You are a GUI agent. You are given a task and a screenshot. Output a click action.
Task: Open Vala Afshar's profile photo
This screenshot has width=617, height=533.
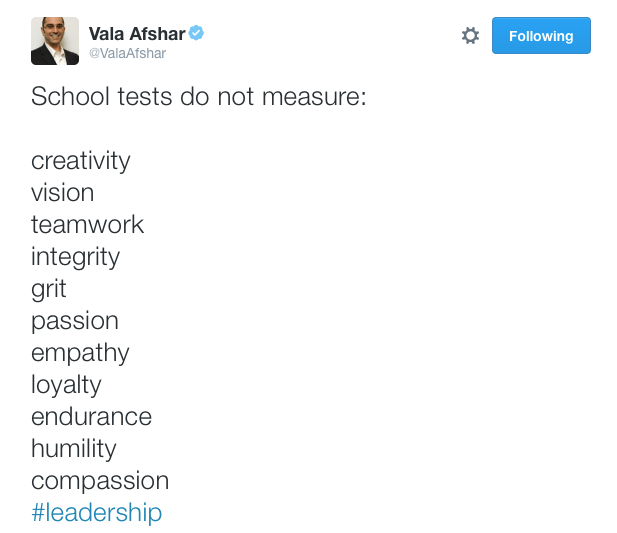[55, 41]
